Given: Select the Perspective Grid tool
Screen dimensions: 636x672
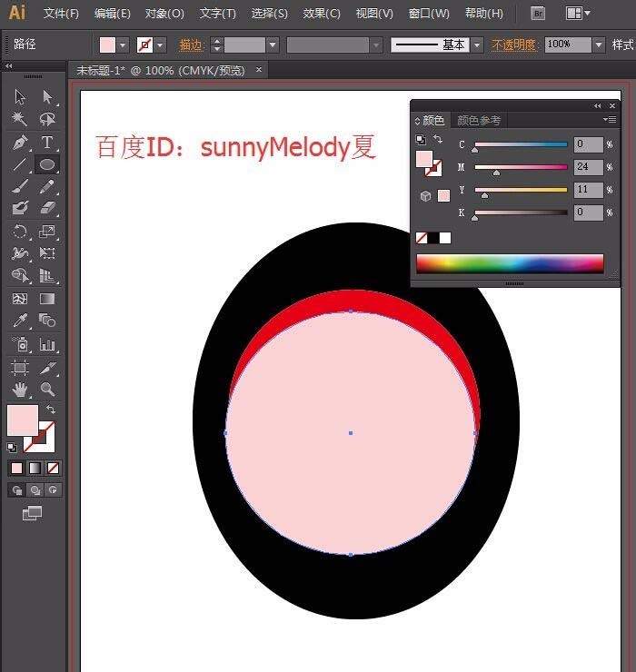Looking at the screenshot, I should [47, 275].
